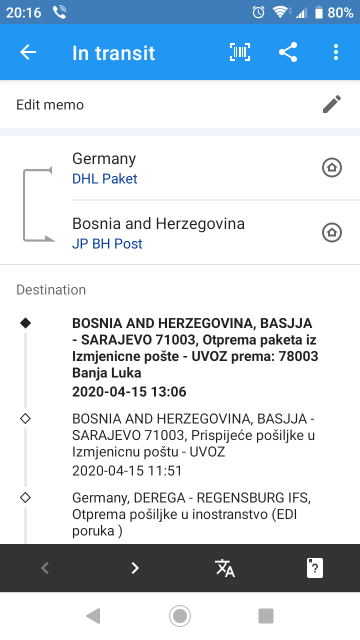Screen dimensions: 360x640
Task: Tap the Edit memo field
Action: [x=180, y=104]
